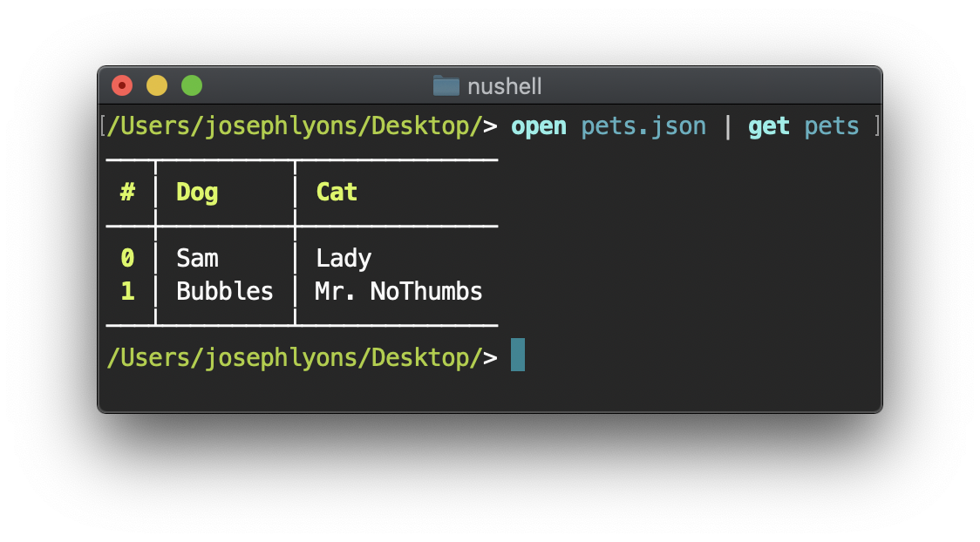This screenshot has height=542, width=980.
Task: Select the pets.json filename in command
Action: 643,125
